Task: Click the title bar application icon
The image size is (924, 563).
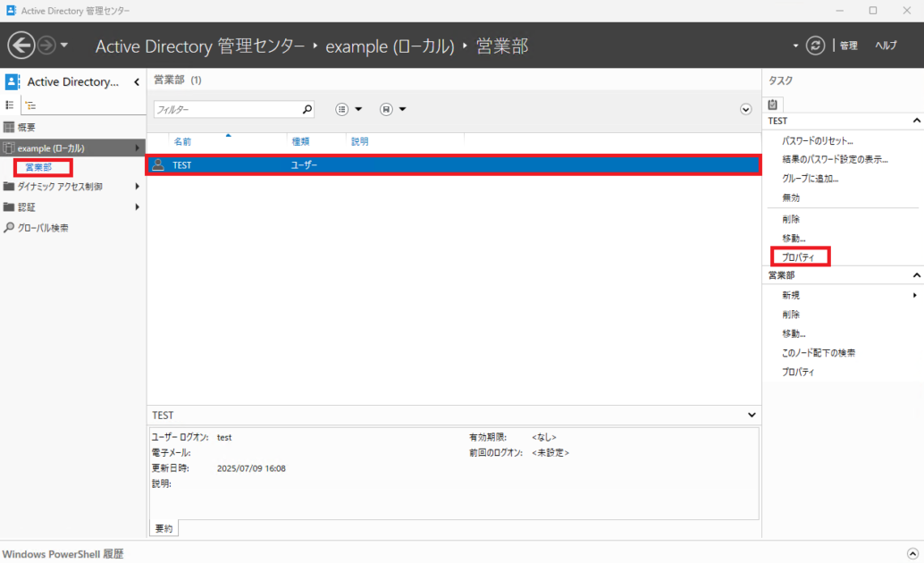Action: (x=11, y=11)
